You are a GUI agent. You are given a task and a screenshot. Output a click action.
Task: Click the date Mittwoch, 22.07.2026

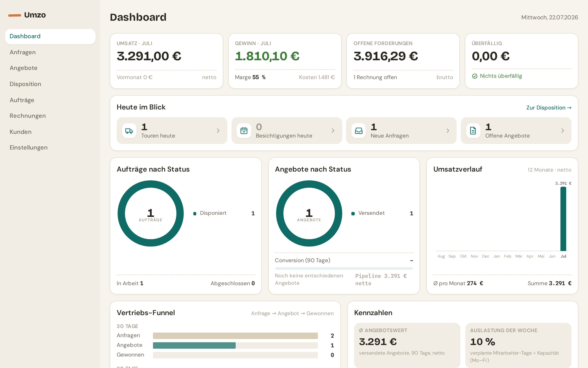coord(550,17)
